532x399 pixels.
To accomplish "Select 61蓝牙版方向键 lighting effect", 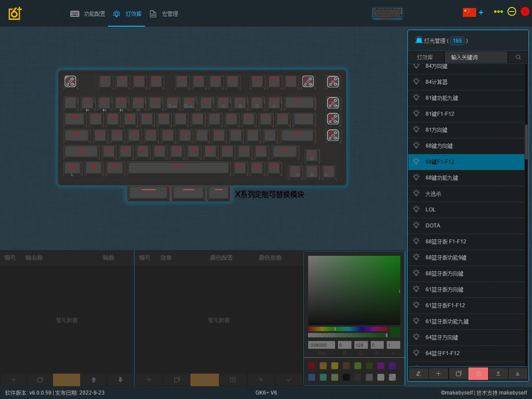I will pyautogui.click(x=466, y=289).
